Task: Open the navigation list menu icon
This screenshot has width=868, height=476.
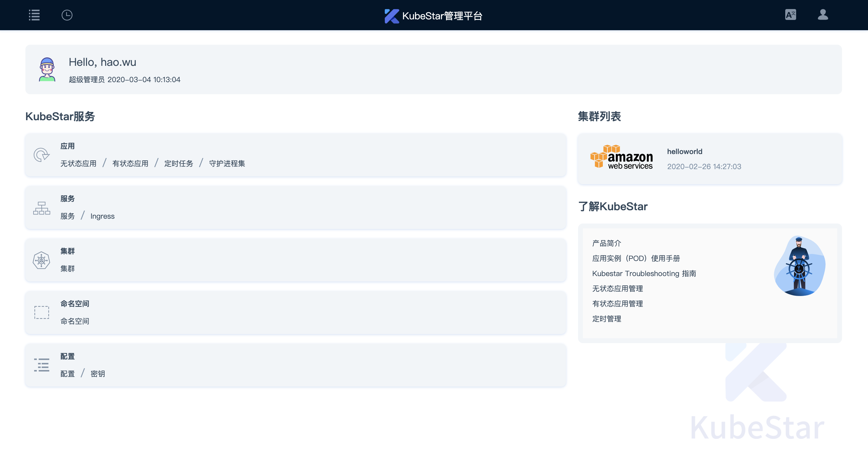Action: tap(34, 15)
